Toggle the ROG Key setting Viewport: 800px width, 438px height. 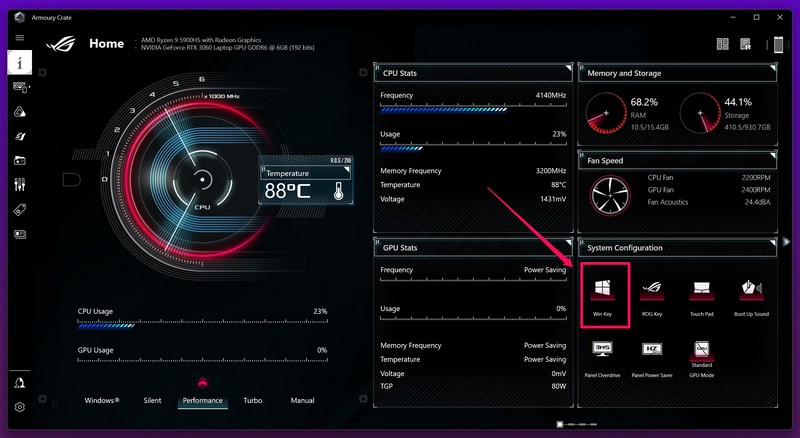coord(652,293)
